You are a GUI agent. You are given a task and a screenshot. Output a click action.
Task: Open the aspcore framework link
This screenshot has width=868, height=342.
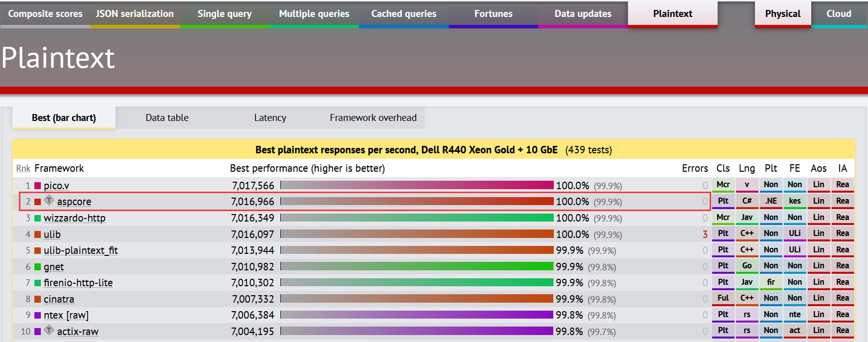tap(74, 202)
